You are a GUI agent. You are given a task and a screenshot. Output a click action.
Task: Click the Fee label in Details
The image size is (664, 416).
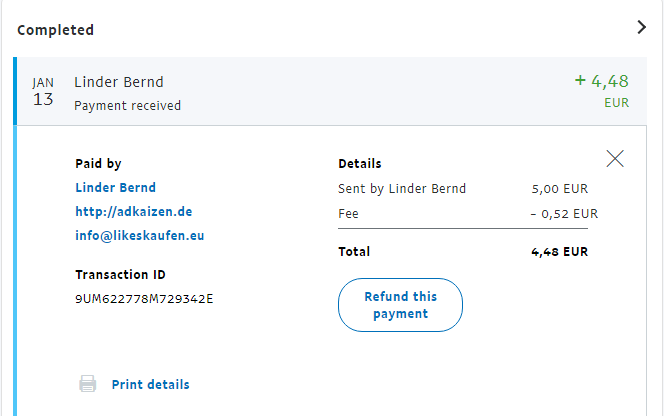click(x=348, y=213)
